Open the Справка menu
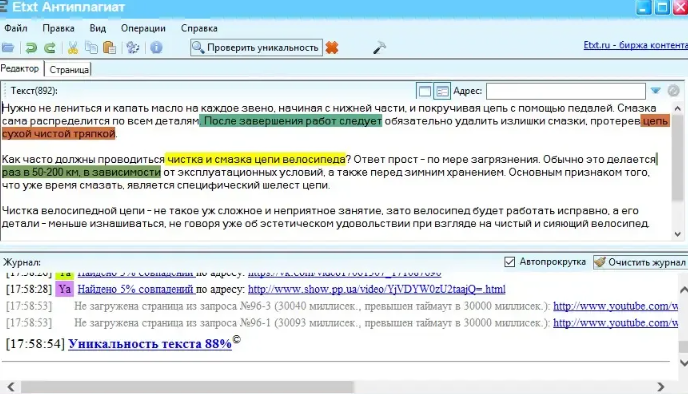The image size is (688, 394). click(199, 28)
